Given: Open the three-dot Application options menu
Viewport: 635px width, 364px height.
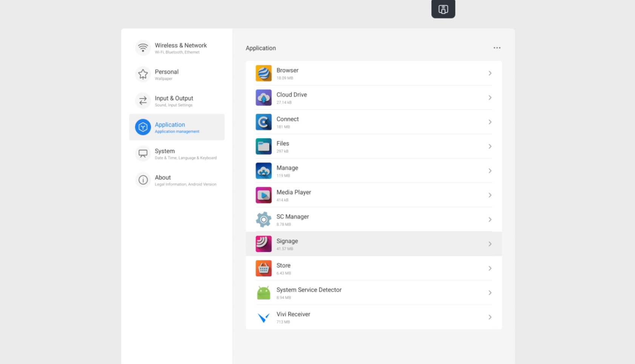Looking at the screenshot, I should tap(497, 48).
